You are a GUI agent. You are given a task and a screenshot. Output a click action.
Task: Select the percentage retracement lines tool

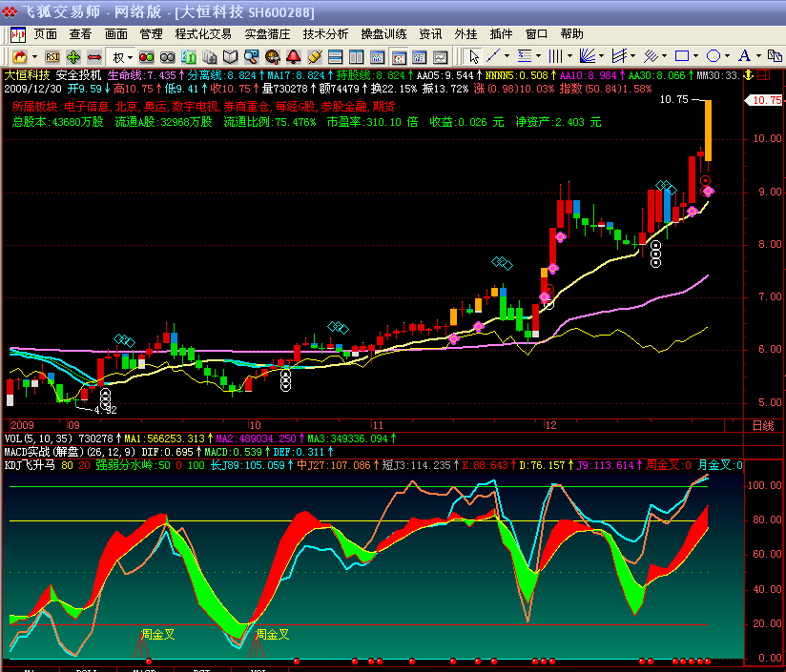(x=525, y=56)
